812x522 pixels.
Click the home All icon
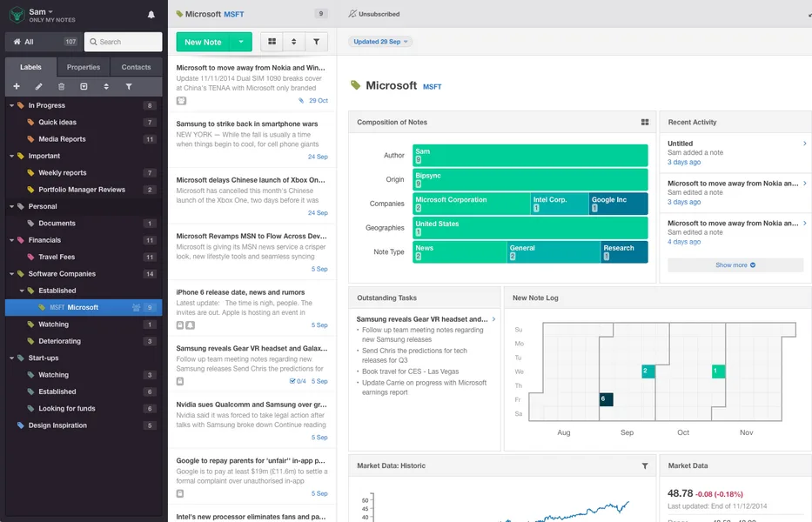click(17, 42)
